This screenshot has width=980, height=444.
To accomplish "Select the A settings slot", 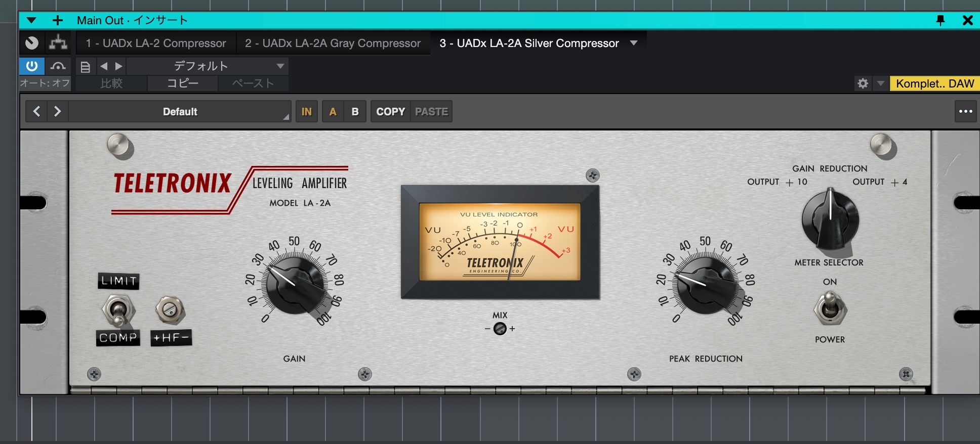I will pos(333,112).
